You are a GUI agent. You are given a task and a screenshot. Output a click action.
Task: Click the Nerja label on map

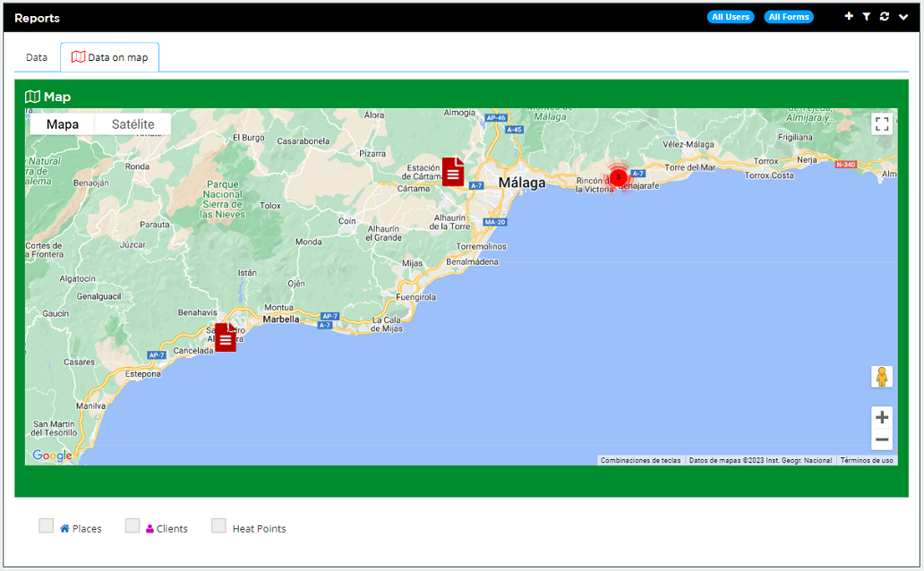[807, 159]
